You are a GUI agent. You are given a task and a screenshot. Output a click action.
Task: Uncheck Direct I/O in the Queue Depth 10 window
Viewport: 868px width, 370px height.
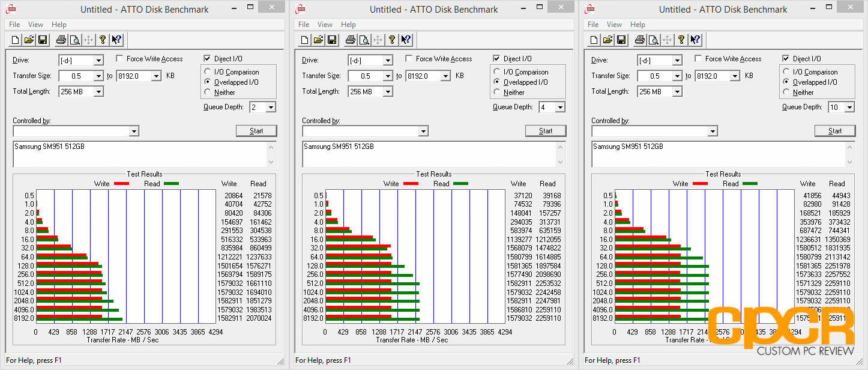(x=786, y=59)
